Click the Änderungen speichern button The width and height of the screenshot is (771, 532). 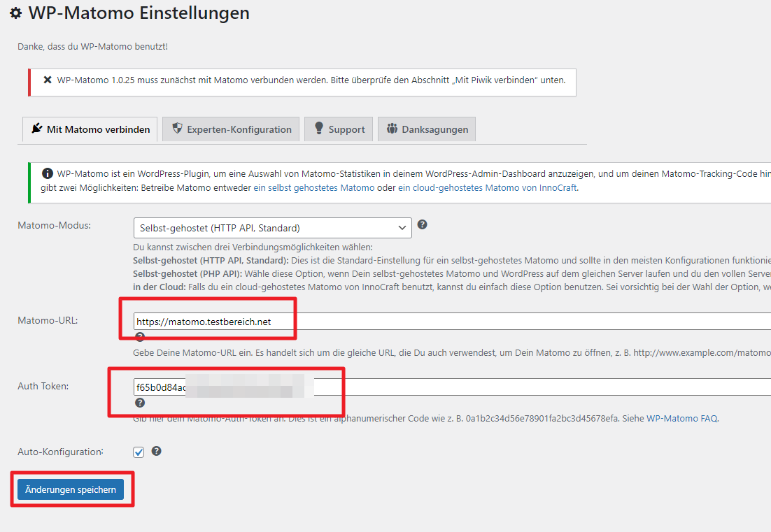(x=71, y=490)
